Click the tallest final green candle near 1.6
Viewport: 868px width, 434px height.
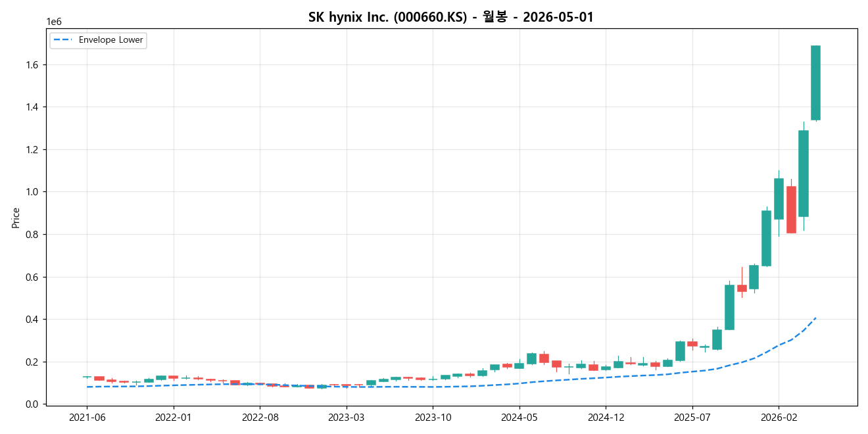815,83
